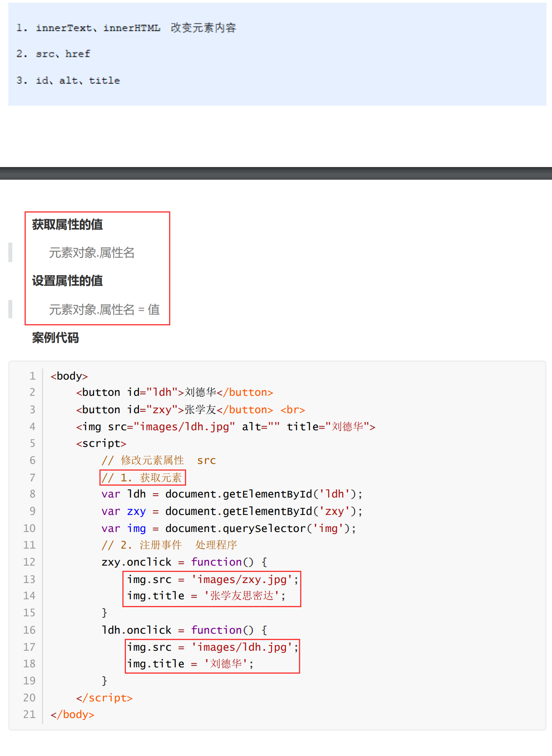Click the comment '// 2. 注册事件 处理程序'

point(169,545)
